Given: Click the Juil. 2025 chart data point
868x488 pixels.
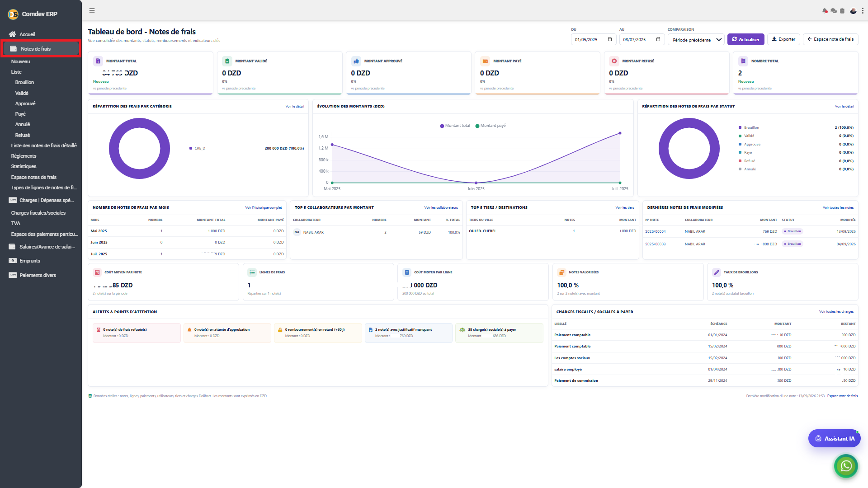Looking at the screenshot, I should [x=620, y=133].
